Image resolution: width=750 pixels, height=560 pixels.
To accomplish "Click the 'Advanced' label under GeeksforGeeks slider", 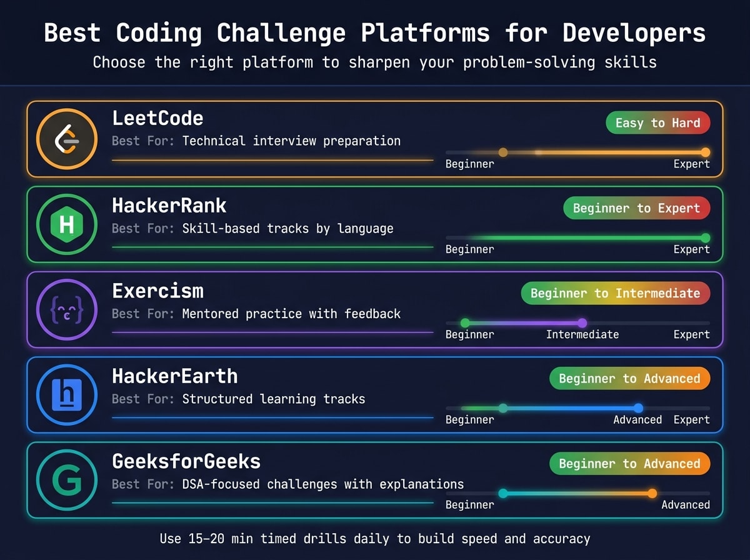I will click(x=686, y=504).
